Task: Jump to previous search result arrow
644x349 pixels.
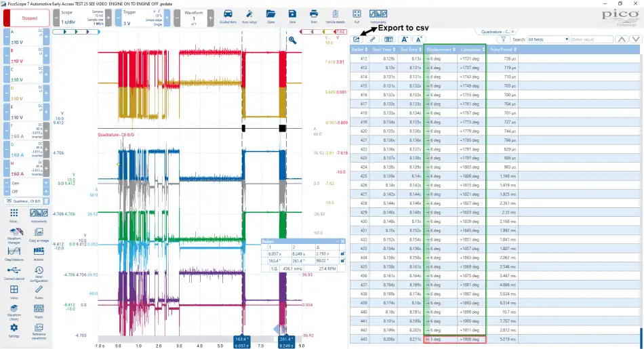Action: click(622, 39)
